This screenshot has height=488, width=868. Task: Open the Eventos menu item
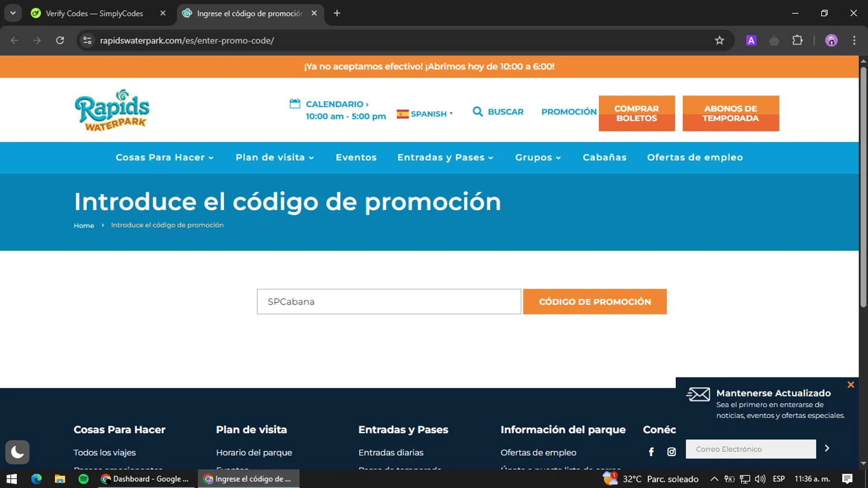[356, 157]
